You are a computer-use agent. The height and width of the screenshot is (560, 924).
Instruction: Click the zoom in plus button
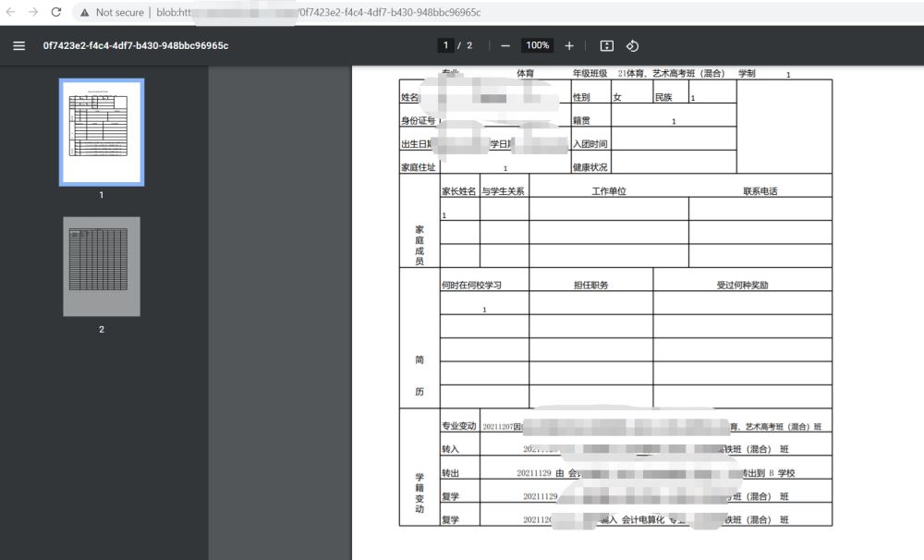point(569,46)
